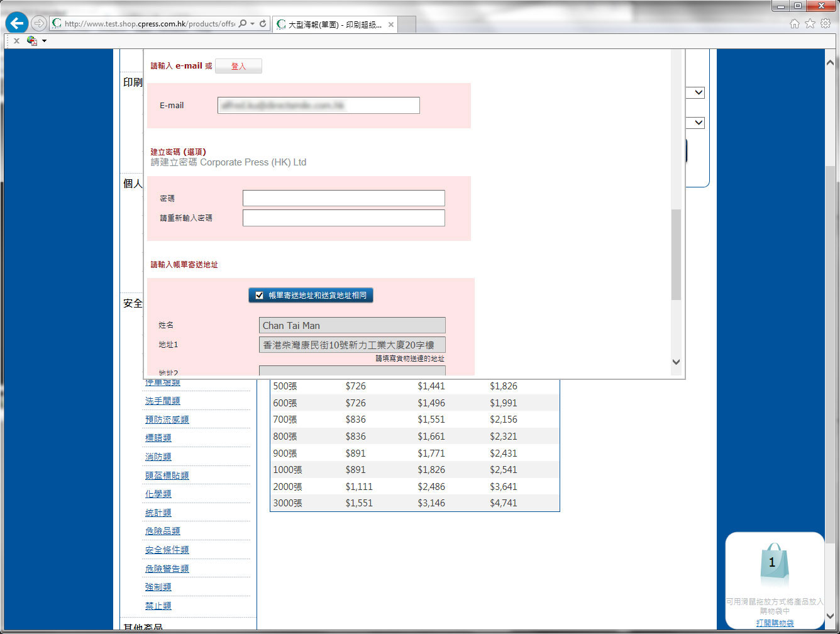Close the 大型海報(單面) tab with its X

(x=391, y=25)
